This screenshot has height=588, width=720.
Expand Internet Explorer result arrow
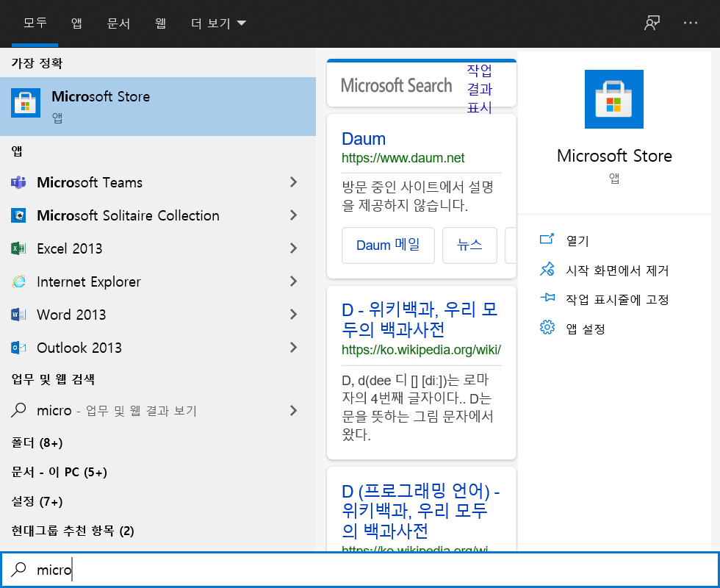293,282
